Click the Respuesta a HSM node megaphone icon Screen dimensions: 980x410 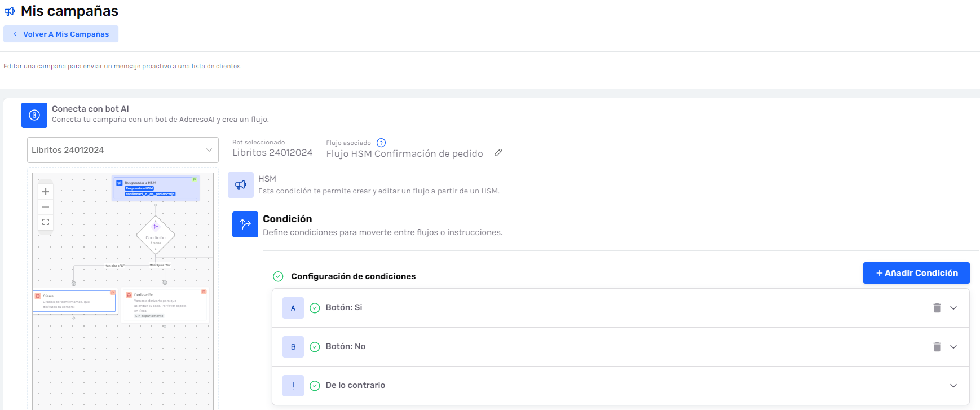[120, 183]
